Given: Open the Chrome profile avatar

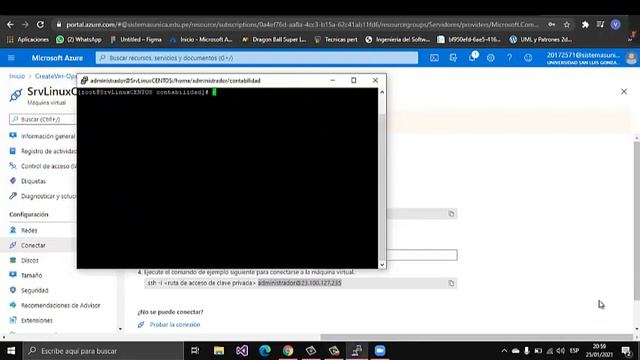Looking at the screenshot, I should (x=616, y=24).
